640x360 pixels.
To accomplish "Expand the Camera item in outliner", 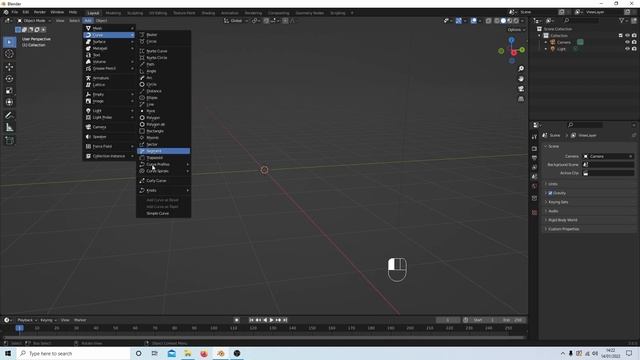I will pyautogui.click(x=546, y=42).
